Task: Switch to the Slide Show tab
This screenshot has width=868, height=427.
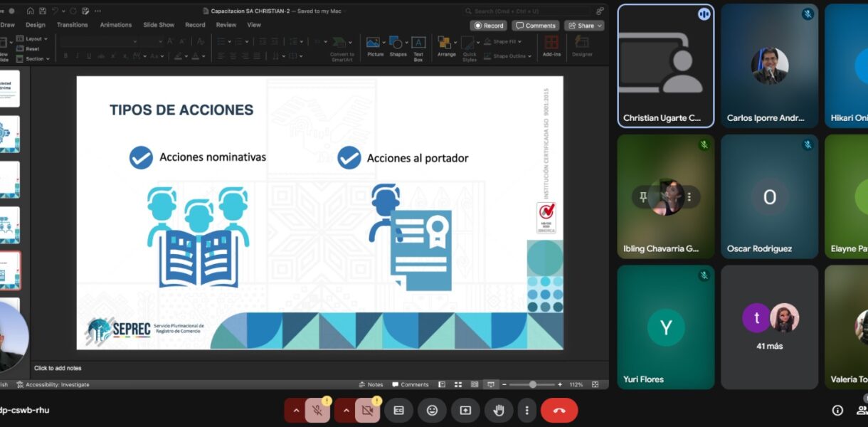Action: pos(159,25)
